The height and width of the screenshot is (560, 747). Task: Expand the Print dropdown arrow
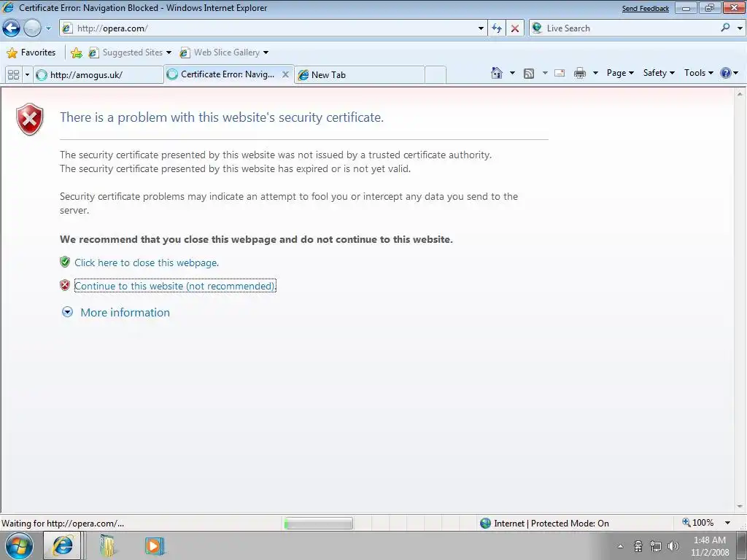[x=595, y=73]
